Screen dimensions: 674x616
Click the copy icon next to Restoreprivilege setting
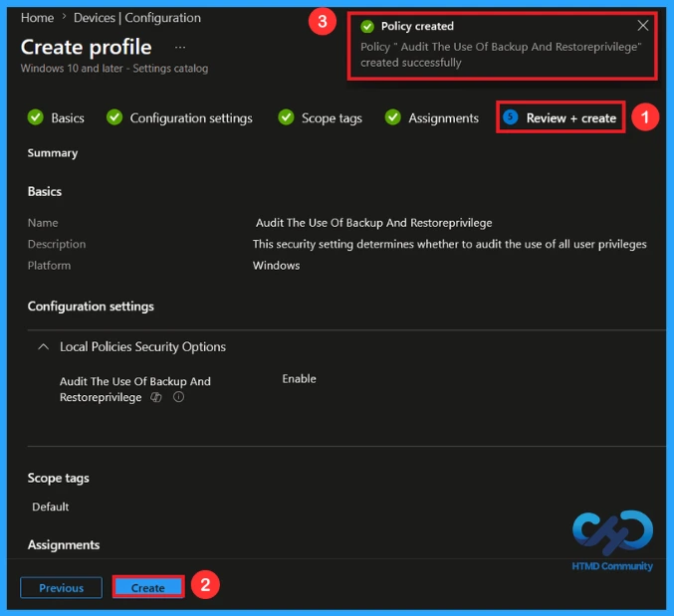(156, 397)
